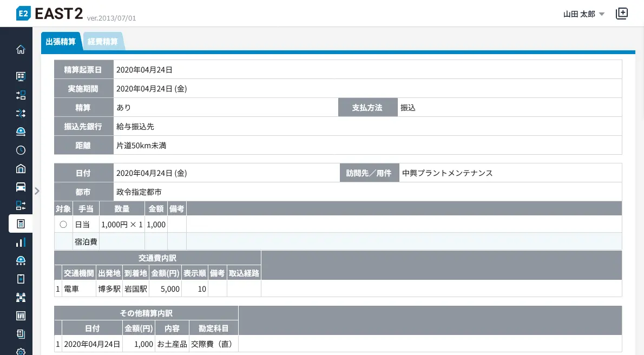Open the garage building icon in sidebar
The width and height of the screenshot is (644, 355).
coord(21,168)
